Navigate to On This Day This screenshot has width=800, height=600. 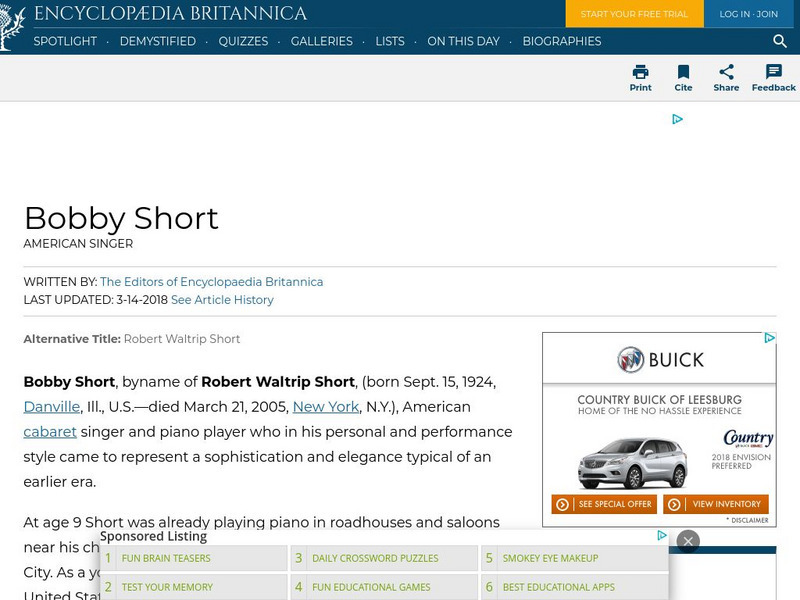click(x=463, y=42)
